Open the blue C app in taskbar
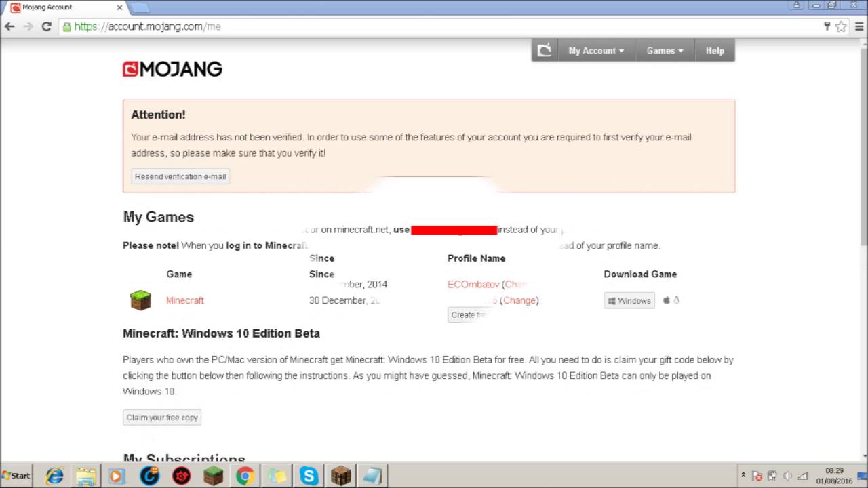This screenshot has width=868, height=488. point(149,476)
